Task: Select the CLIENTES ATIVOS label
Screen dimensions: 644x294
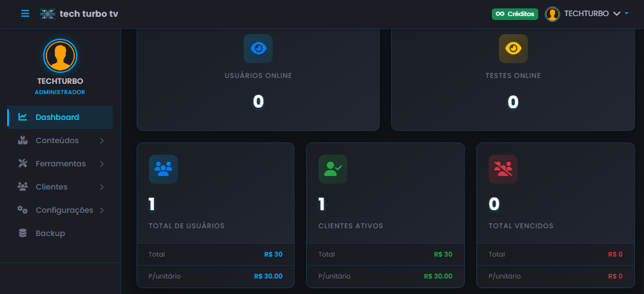Action: (x=351, y=226)
